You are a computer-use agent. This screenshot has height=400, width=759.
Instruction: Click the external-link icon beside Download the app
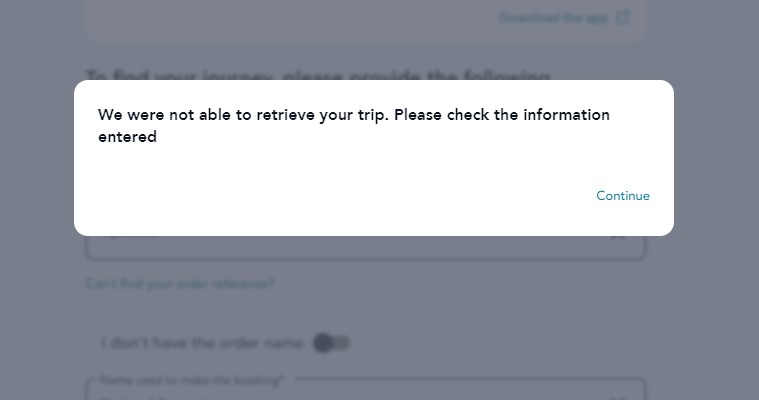(623, 17)
